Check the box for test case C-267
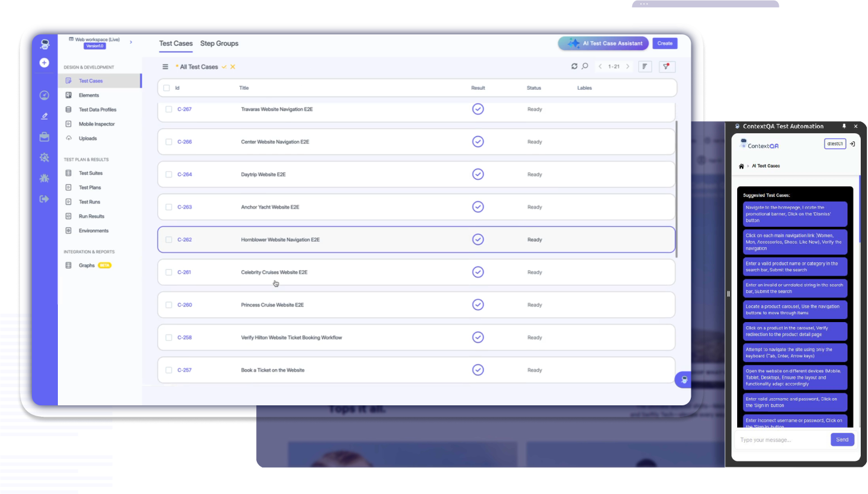The width and height of the screenshot is (868, 494). pyautogui.click(x=169, y=109)
